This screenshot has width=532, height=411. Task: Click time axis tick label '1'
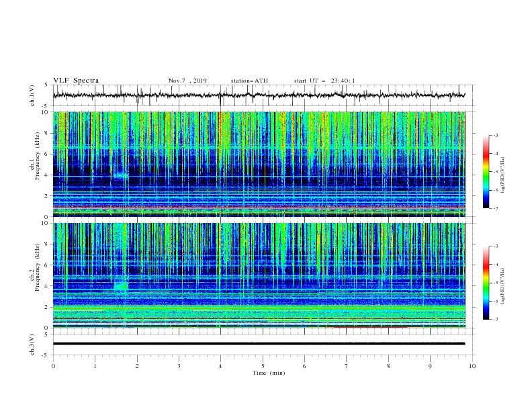point(95,366)
